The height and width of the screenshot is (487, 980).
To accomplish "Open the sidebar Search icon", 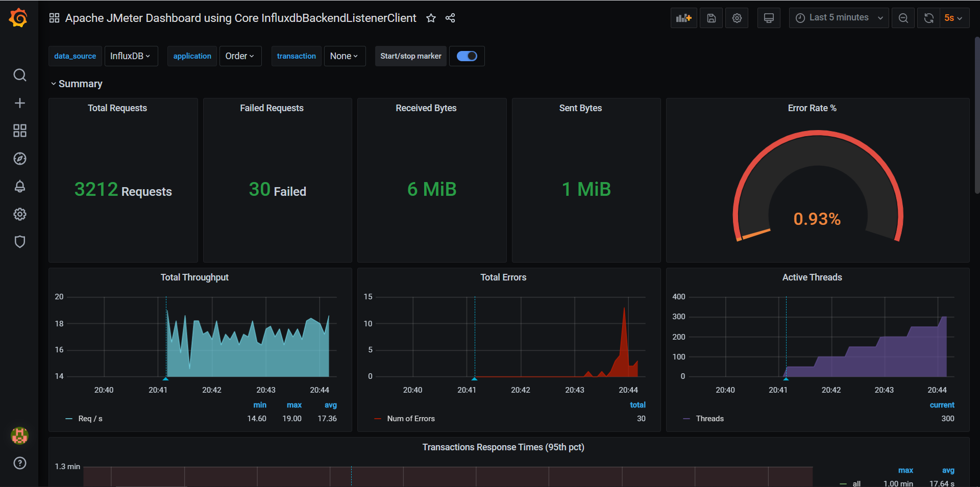I will pyautogui.click(x=19, y=75).
